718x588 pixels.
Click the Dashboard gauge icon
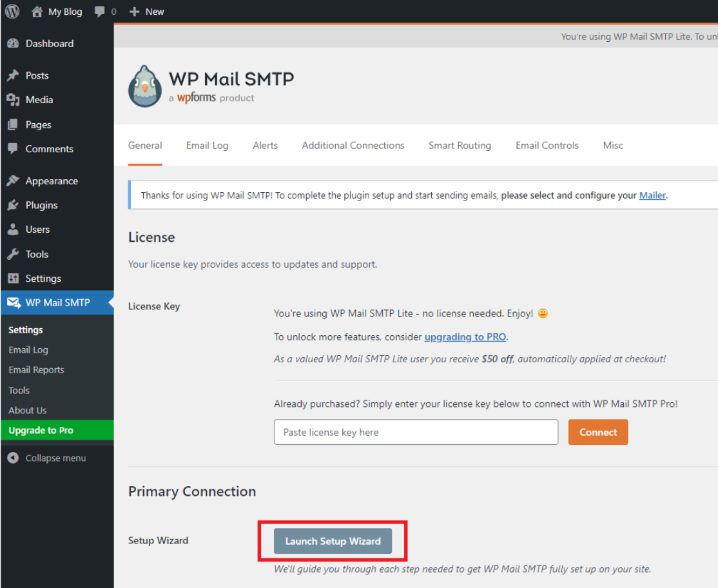coord(14,43)
